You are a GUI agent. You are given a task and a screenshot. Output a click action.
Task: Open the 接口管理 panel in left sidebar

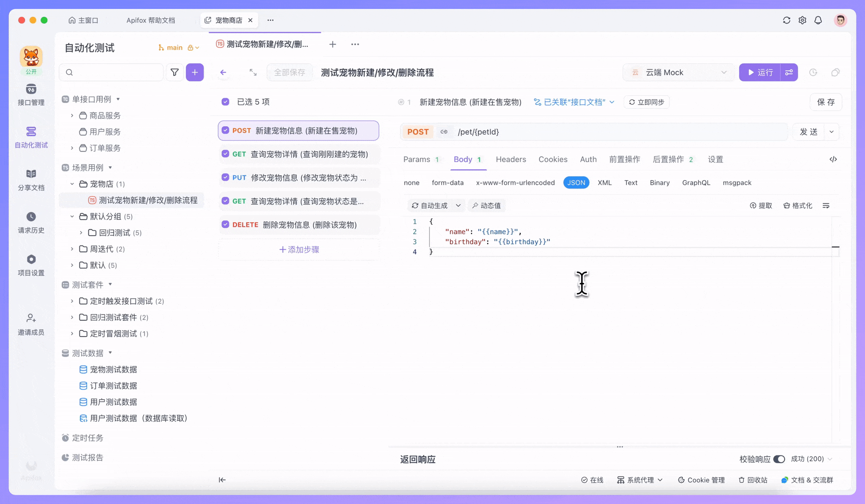[x=31, y=95]
